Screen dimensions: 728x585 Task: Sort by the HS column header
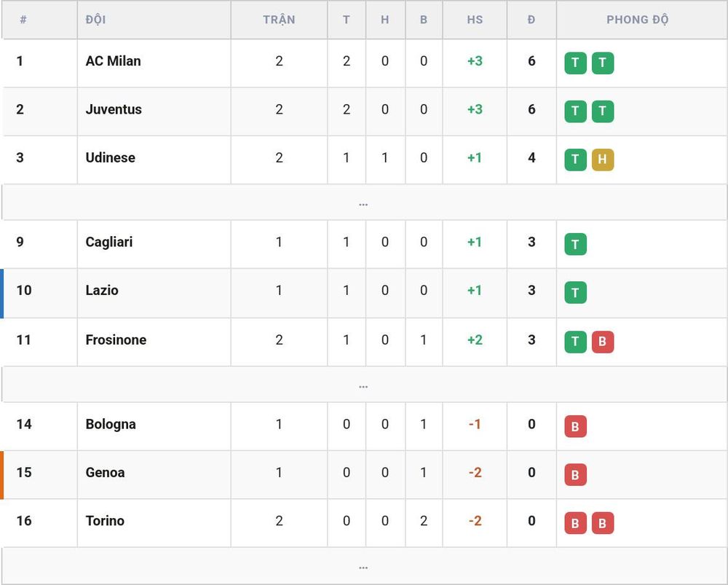coord(475,20)
